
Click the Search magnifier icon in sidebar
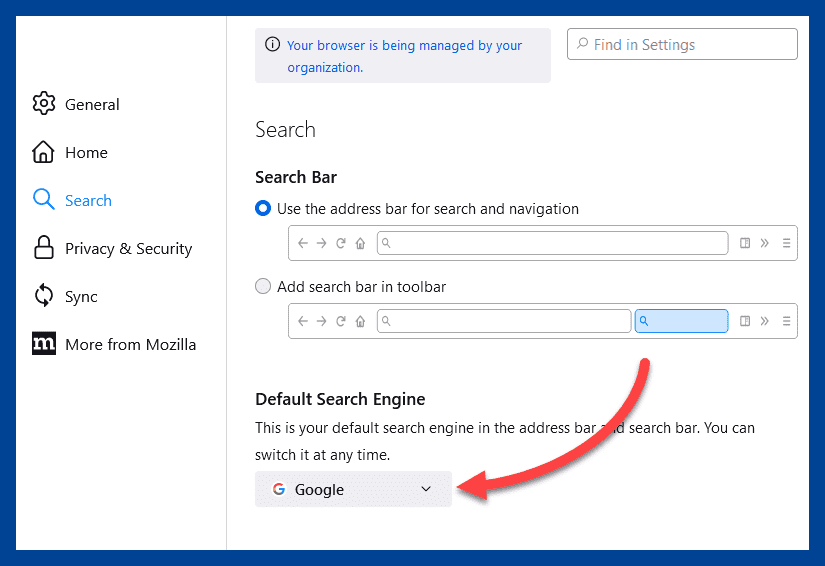pos(44,200)
